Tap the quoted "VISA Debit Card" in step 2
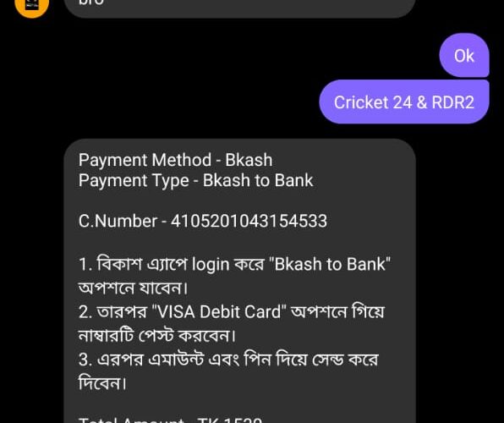 219,311
